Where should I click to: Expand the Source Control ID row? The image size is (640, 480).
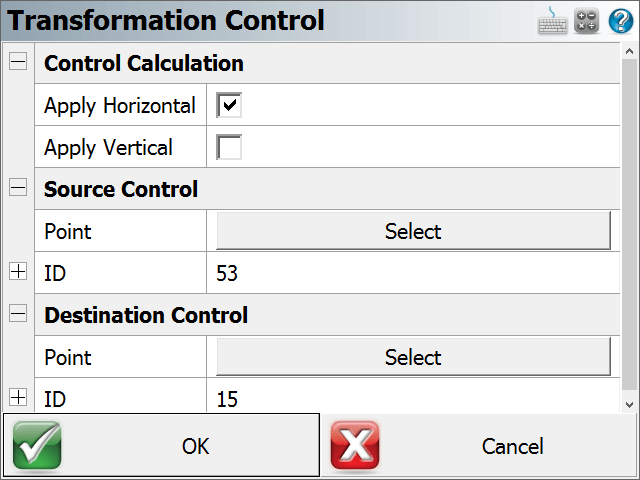[x=18, y=271]
